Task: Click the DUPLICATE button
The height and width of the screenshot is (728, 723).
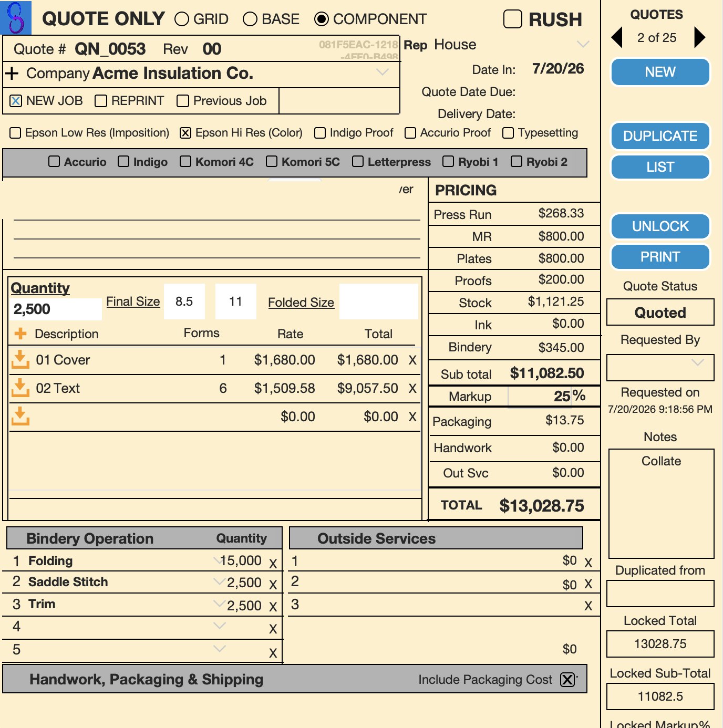Action: (660, 136)
